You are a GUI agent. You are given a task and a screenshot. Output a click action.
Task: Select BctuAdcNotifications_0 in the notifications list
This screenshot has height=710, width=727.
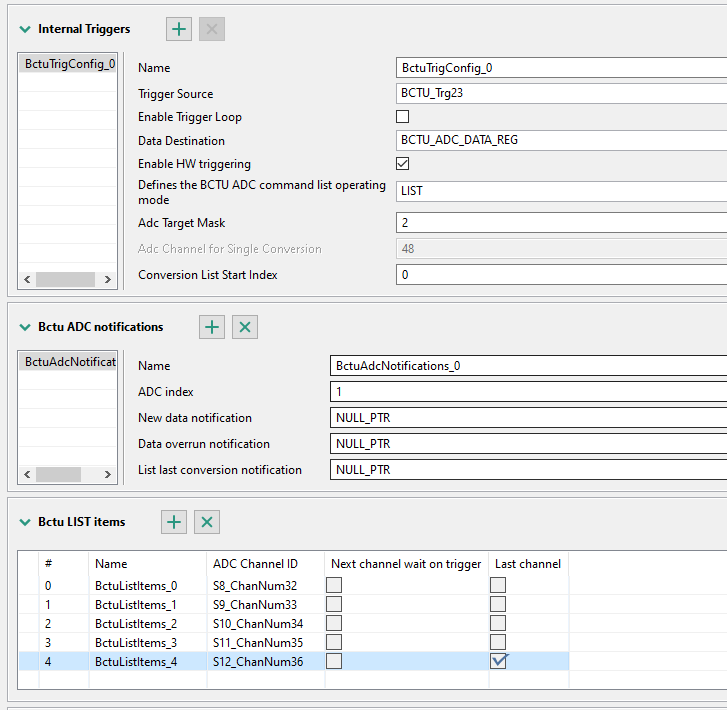click(x=69, y=361)
